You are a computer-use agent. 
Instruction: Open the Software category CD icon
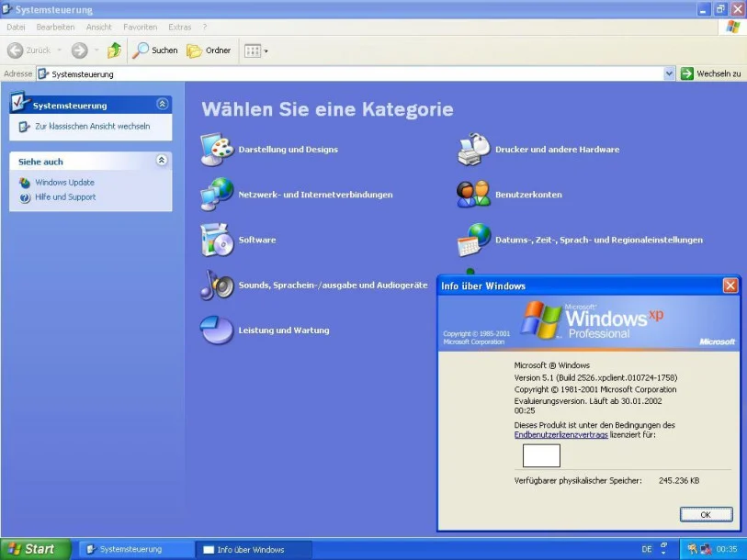tap(217, 240)
